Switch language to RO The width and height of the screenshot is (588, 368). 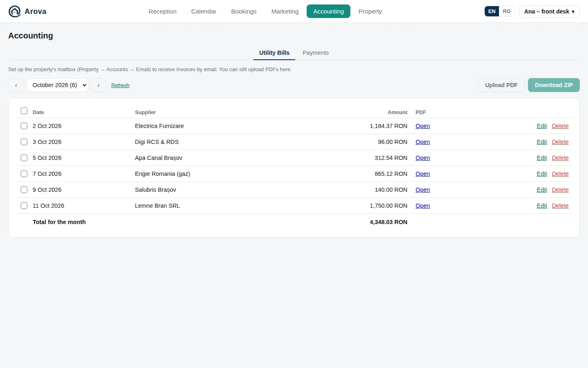coord(507,11)
